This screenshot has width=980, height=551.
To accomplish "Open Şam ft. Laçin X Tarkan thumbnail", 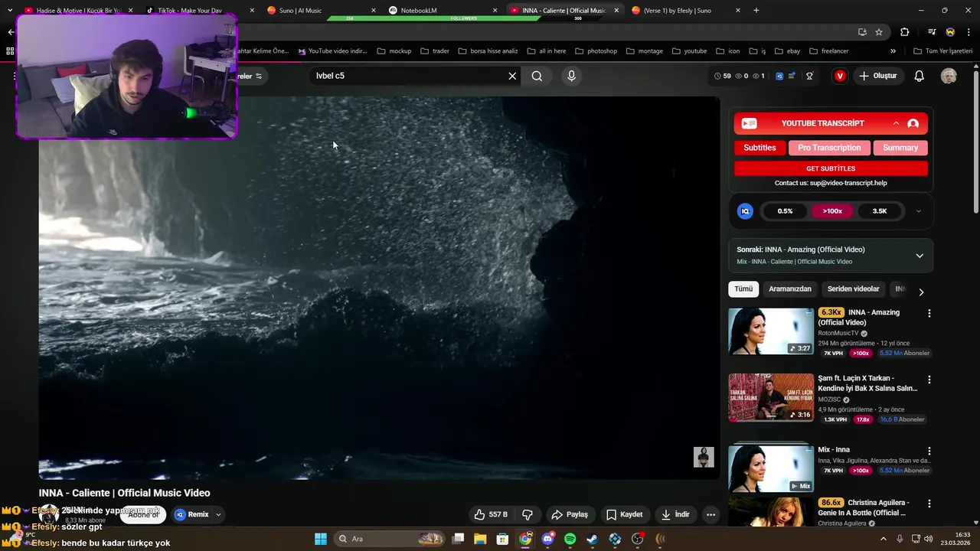I will point(771,397).
